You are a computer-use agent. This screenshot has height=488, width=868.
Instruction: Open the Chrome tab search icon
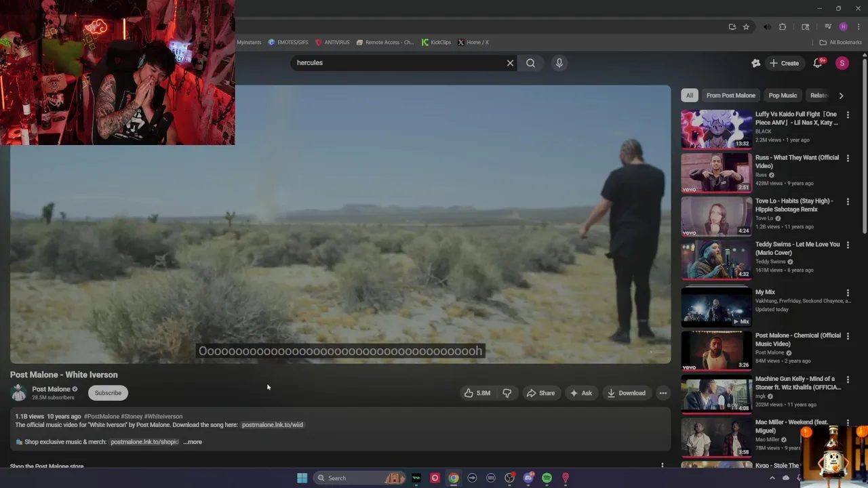805,27
